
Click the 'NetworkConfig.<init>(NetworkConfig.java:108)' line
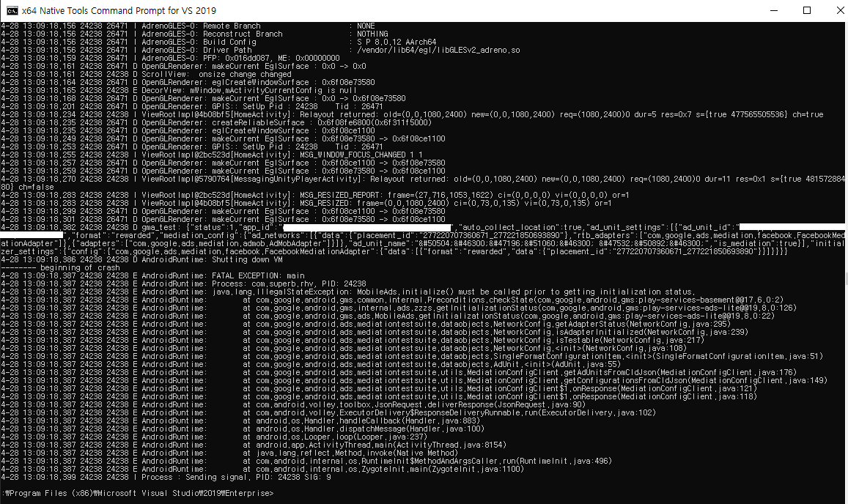click(344, 348)
